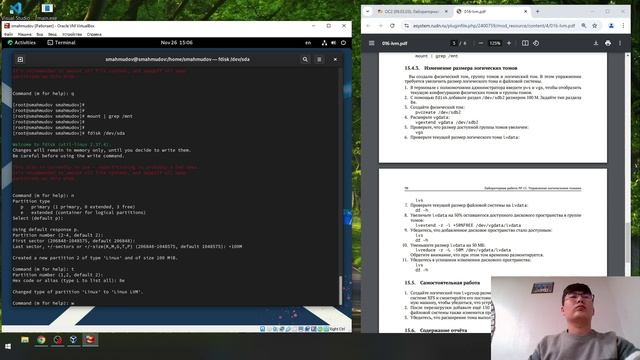Reload the Chrome page
Viewport: 640px width, 360px height.
[392, 25]
